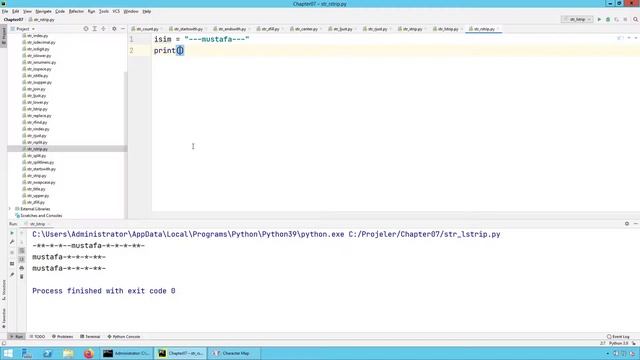Click the Run button in top toolbar
640x360 pixels.
click(599, 19)
